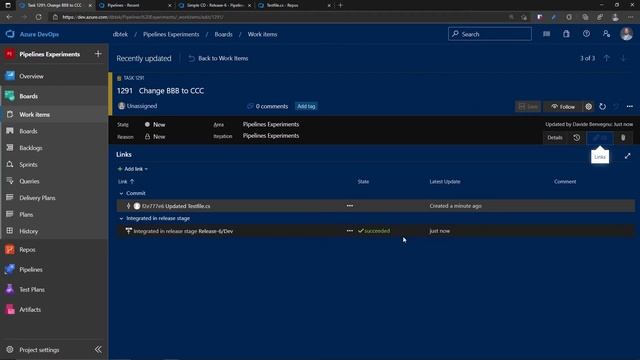
Task: Open Sprints in the sidebar
Action: [28, 164]
